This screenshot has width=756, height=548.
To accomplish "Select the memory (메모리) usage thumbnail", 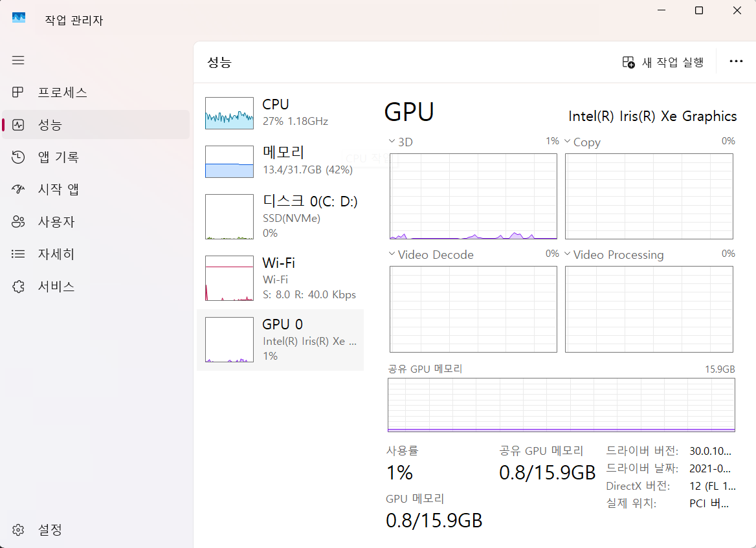I will tap(230, 162).
